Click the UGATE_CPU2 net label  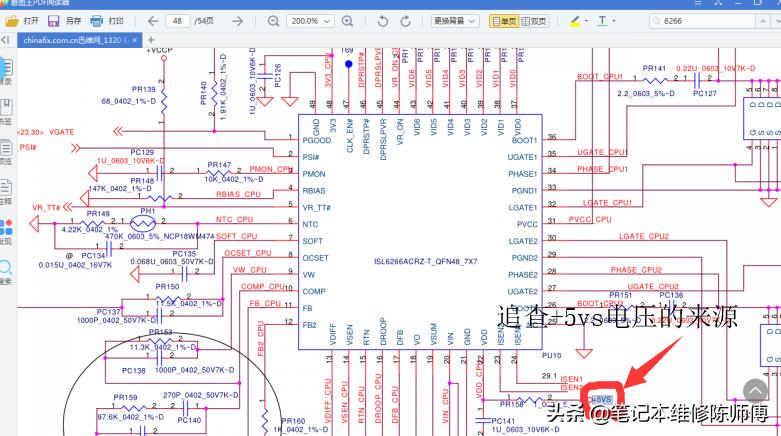coord(653,287)
